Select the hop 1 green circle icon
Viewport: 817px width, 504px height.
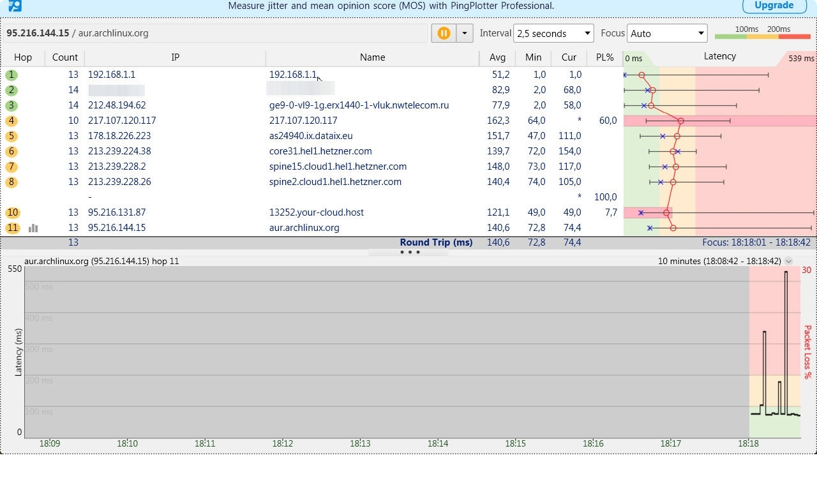tap(11, 75)
